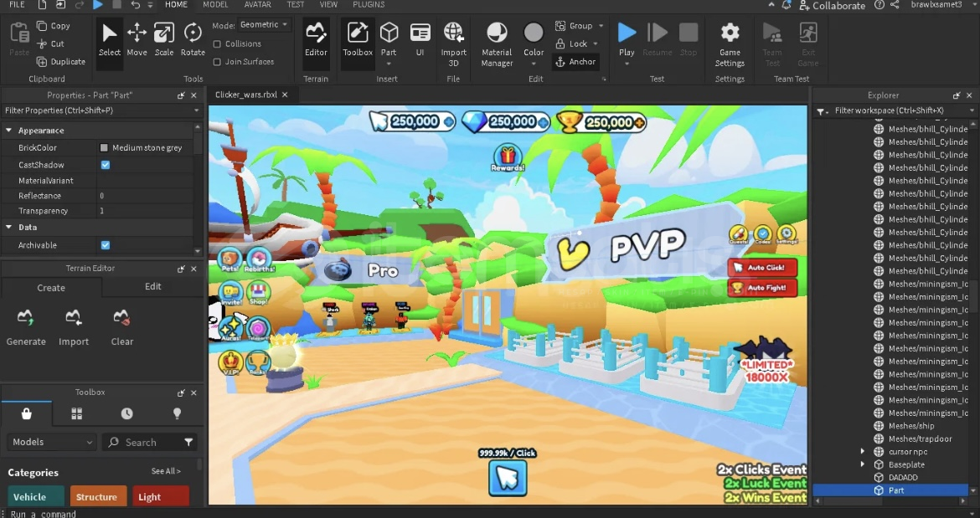Screen dimensions: 980x518
Task: Open the Material Manager
Action: pos(497,44)
